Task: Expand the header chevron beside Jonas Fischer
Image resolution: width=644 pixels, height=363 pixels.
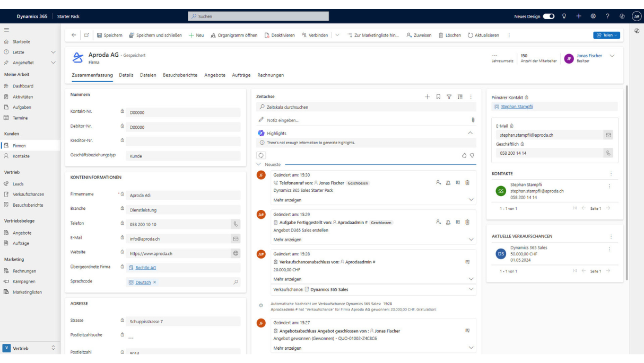Action: (x=612, y=56)
